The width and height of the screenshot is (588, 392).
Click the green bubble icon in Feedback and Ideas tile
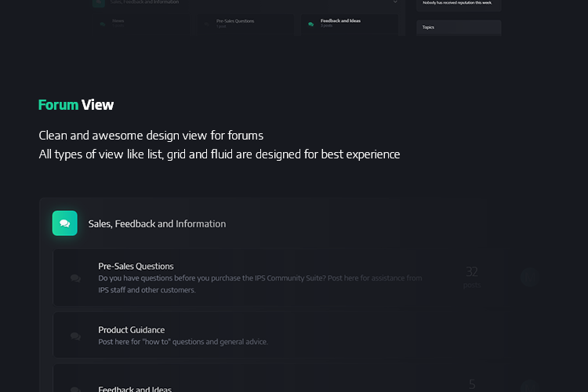click(311, 24)
